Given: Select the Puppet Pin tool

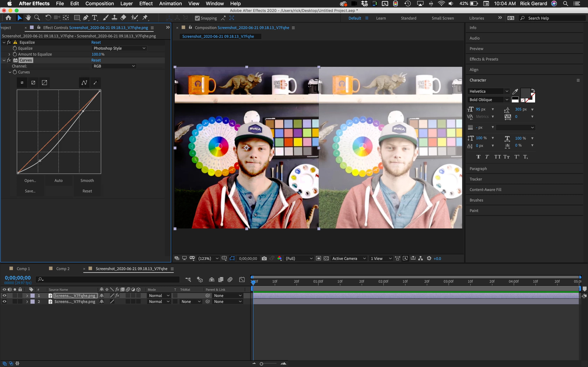Looking at the screenshot, I should coord(145,18).
